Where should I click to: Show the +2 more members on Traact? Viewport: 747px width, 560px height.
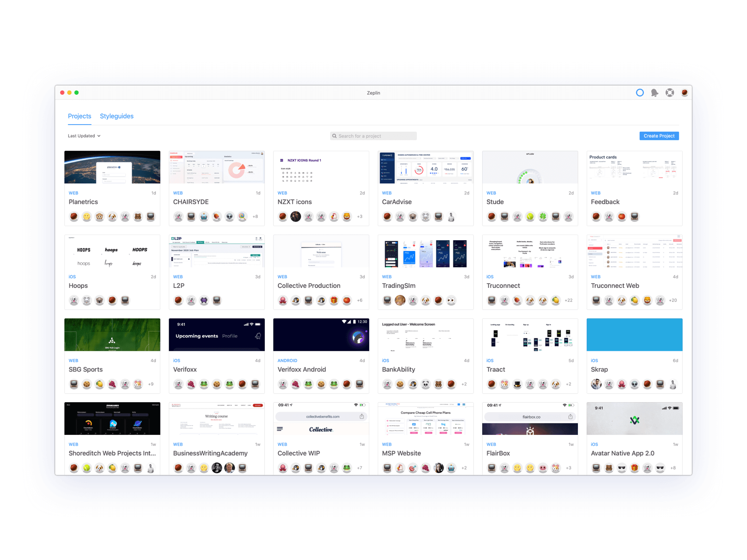pos(569,384)
